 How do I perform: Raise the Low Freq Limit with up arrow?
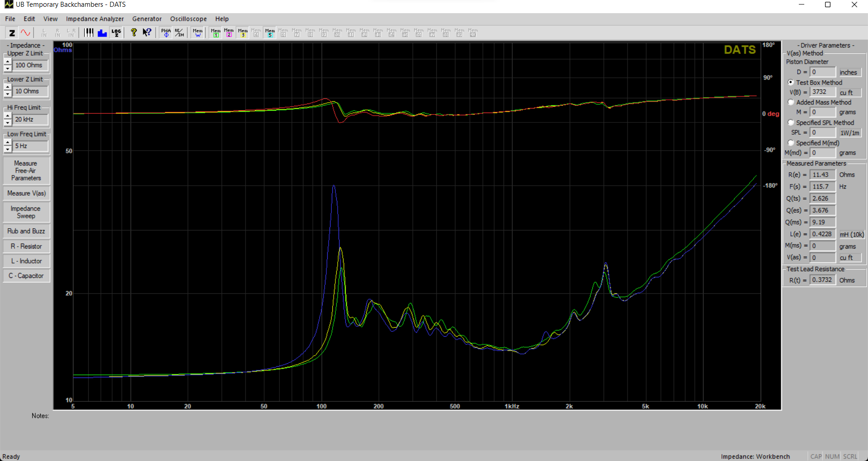[x=8, y=143]
